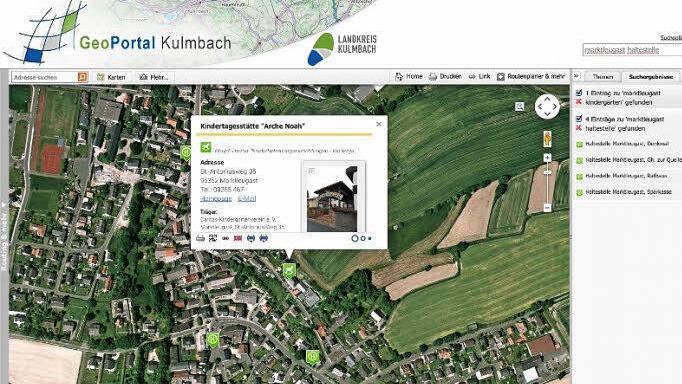This screenshot has height=384, width=682.
Task: Go to Home view
Action: coord(409,77)
